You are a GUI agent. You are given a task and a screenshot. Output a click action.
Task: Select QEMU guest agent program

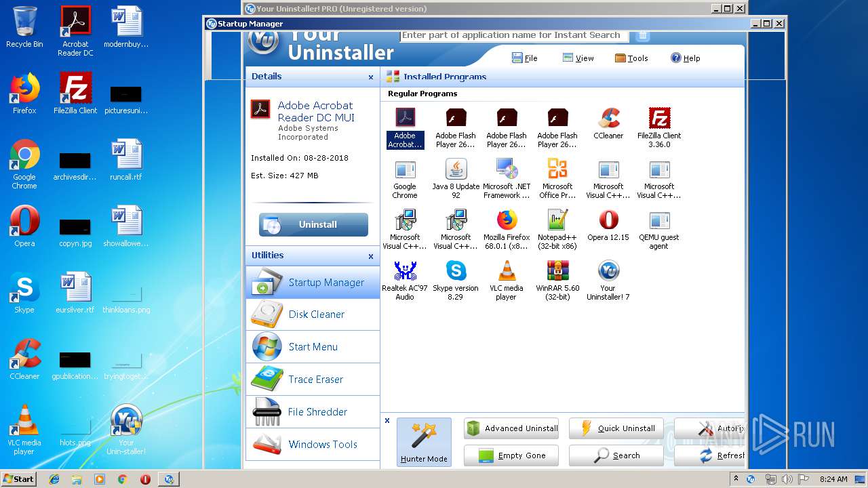(x=659, y=229)
